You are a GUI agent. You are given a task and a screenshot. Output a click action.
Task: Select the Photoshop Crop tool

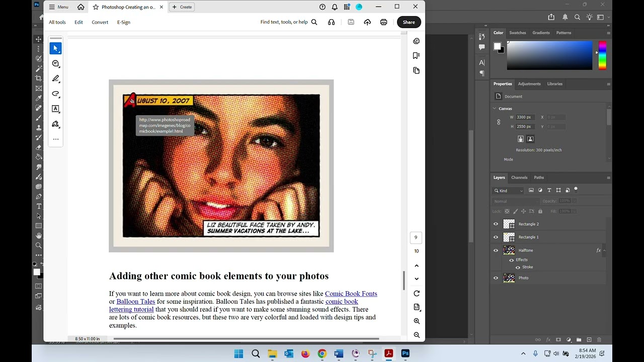[x=39, y=78]
